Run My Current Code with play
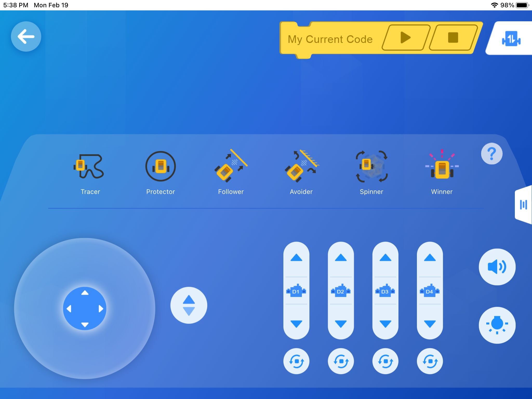The height and width of the screenshot is (399, 532). tap(405, 38)
